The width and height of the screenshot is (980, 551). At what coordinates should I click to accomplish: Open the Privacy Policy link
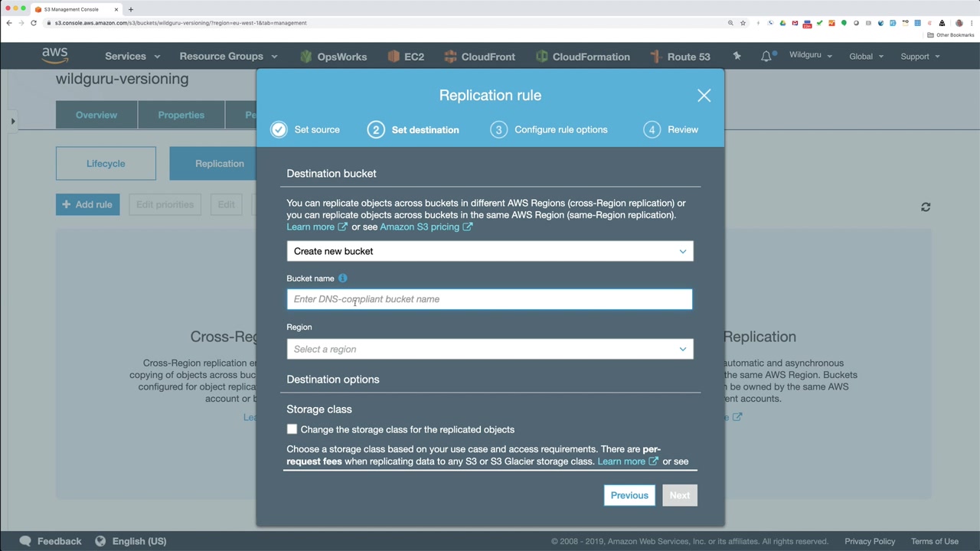pyautogui.click(x=870, y=541)
